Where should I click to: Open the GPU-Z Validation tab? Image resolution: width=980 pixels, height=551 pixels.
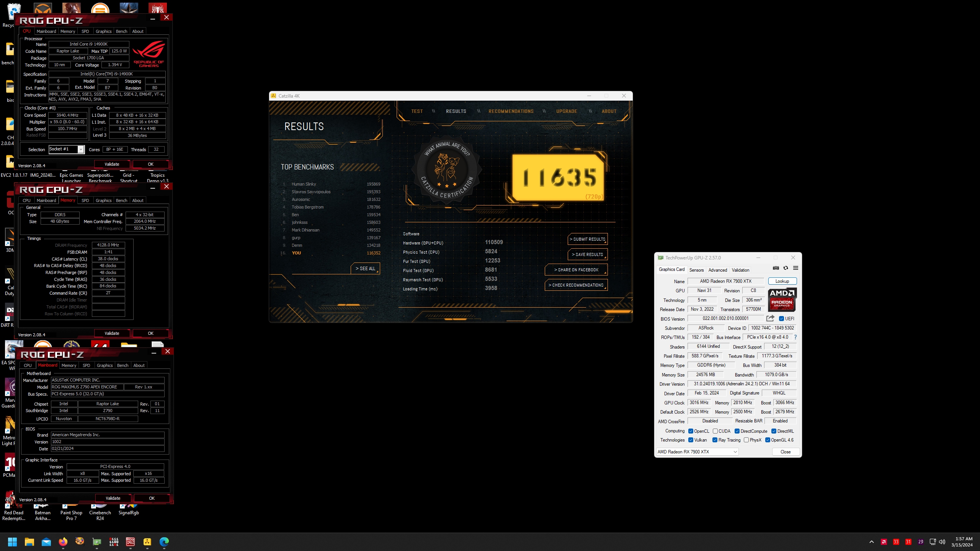tap(740, 270)
